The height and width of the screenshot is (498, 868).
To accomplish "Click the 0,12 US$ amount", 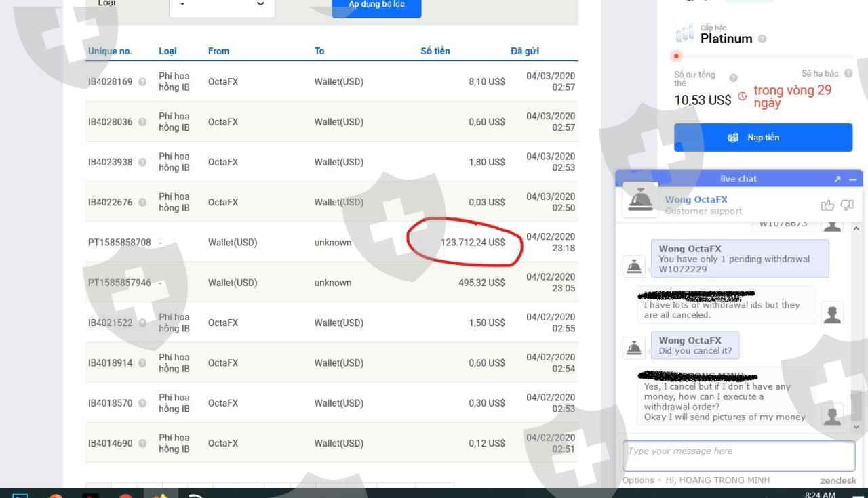I will [x=487, y=444].
